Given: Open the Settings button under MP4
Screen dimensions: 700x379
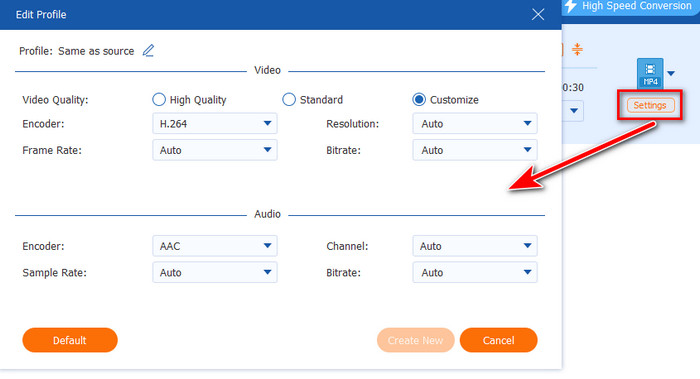Looking at the screenshot, I should click(650, 105).
